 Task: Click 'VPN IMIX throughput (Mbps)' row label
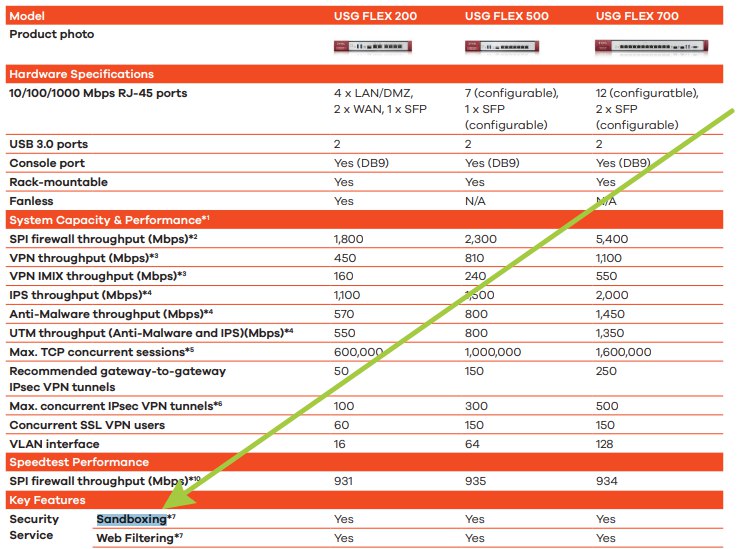coord(97,276)
